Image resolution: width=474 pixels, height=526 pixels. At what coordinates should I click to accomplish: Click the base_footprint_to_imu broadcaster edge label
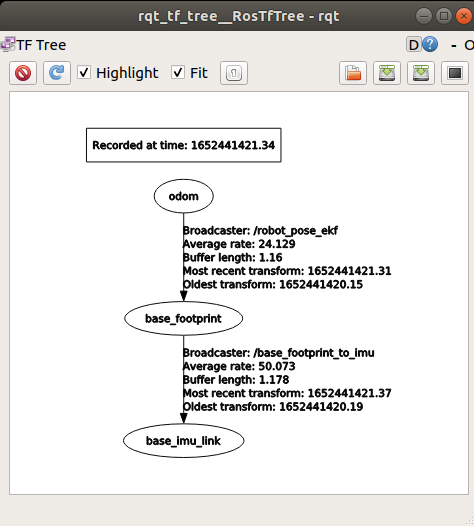[278, 353]
